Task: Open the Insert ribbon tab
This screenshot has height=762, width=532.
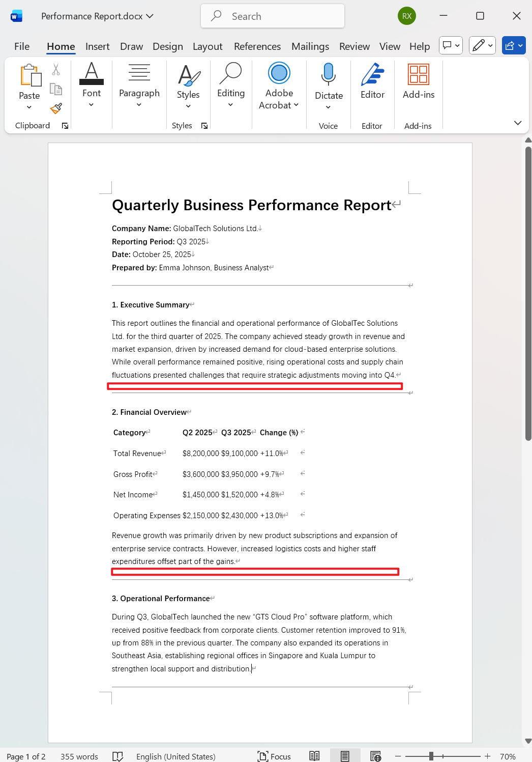Action: point(97,46)
